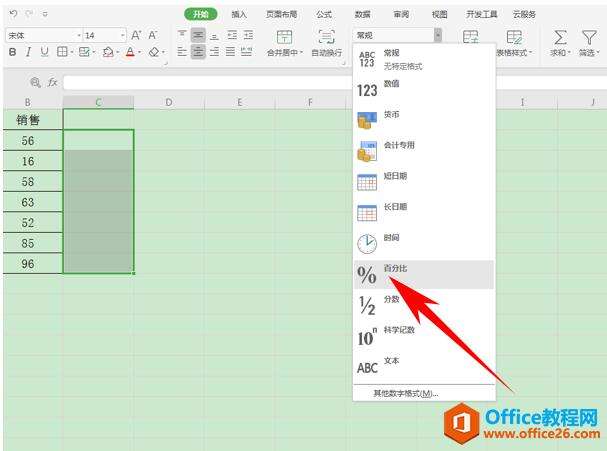Image resolution: width=607 pixels, height=451 pixels.
Task: Select align right icon
Action: point(214,51)
